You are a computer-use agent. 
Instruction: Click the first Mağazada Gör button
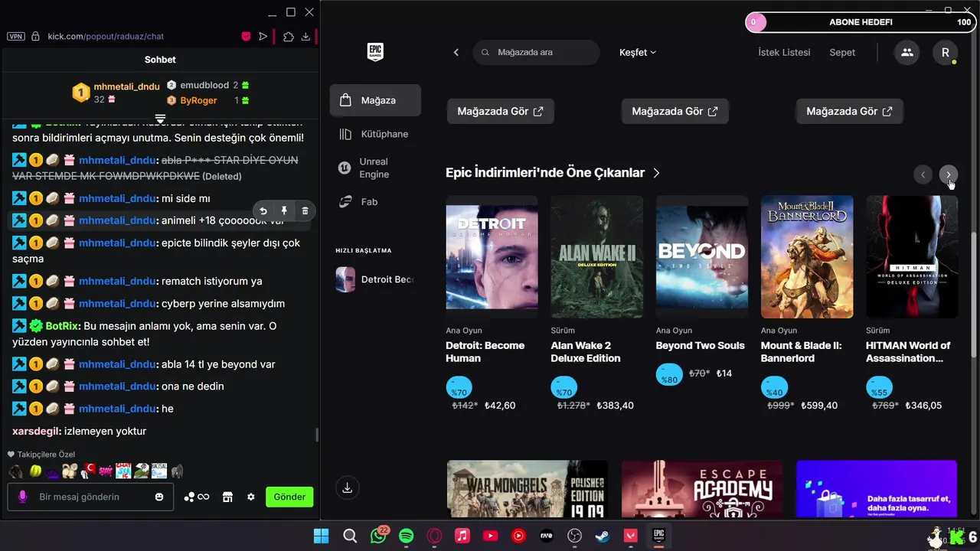[x=500, y=111]
